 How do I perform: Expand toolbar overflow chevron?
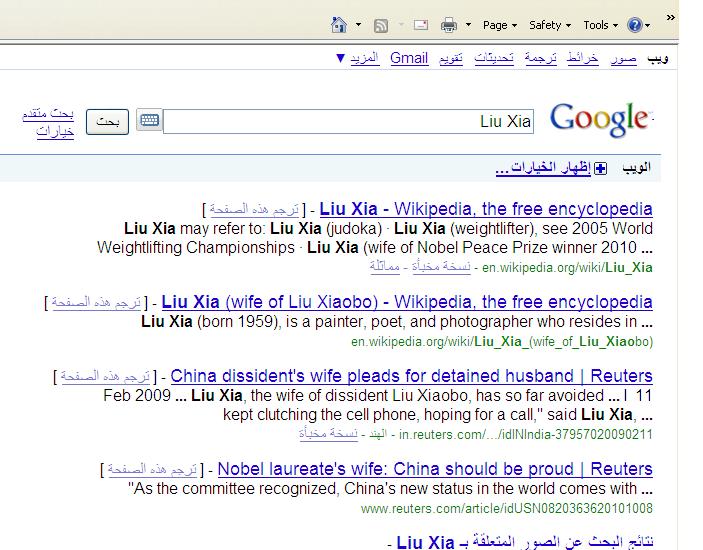point(670,17)
